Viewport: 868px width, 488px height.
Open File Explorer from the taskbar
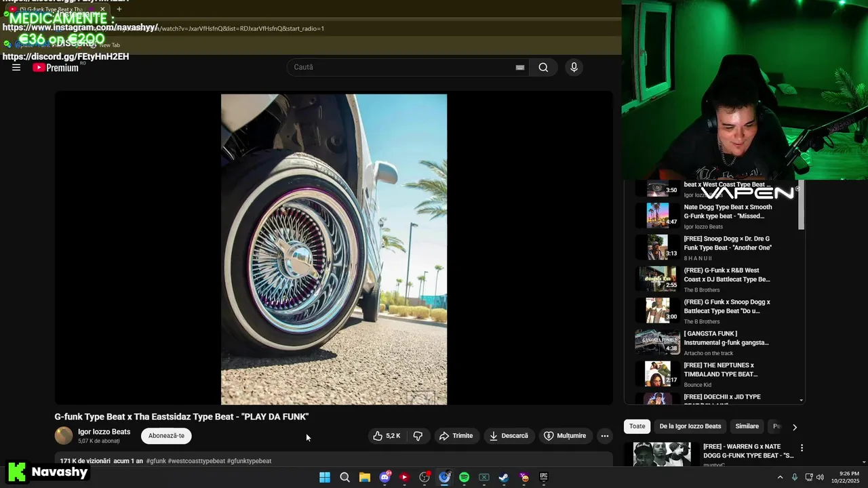point(365,477)
